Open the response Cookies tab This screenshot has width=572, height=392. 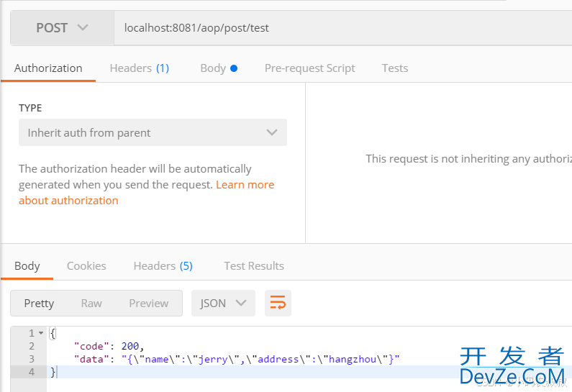pos(86,266)
